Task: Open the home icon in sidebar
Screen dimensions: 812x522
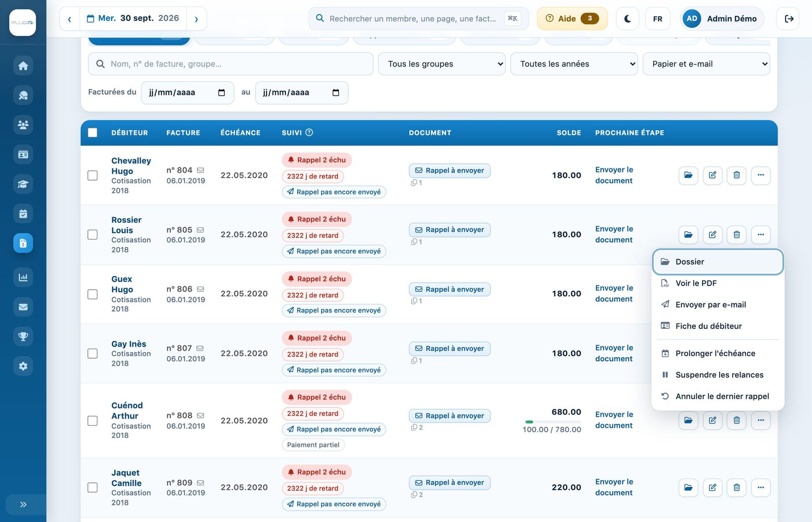Action: (23, 66)
